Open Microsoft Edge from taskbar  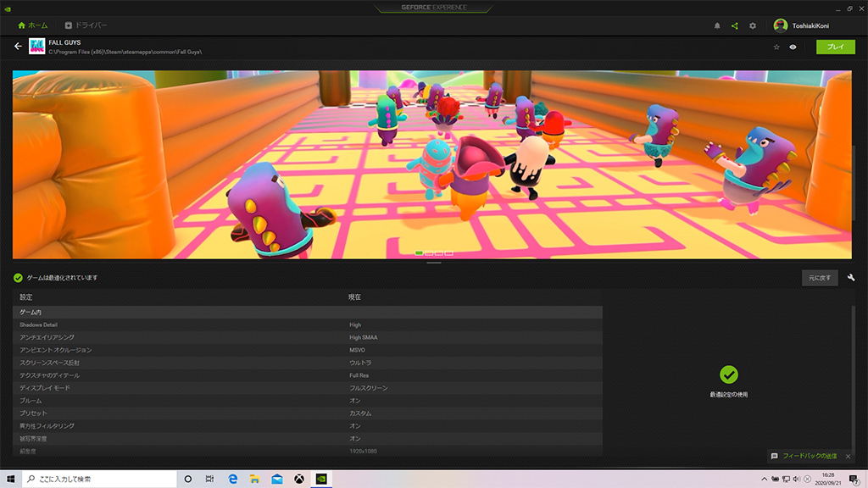pos(232,480)
